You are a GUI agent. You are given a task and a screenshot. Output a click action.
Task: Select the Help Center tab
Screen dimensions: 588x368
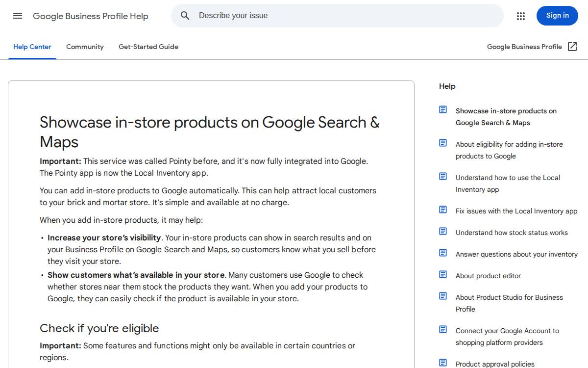tap(32, 47)
